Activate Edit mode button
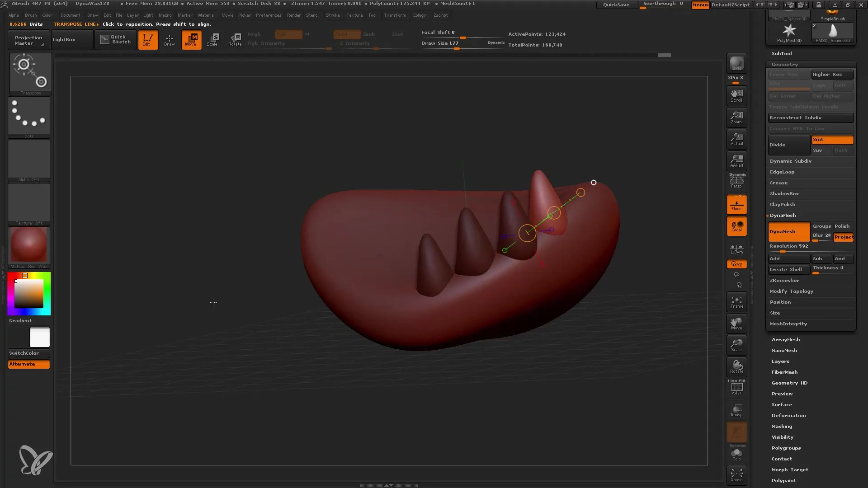This screenshot has height=488, width=868. click(148, 40)
